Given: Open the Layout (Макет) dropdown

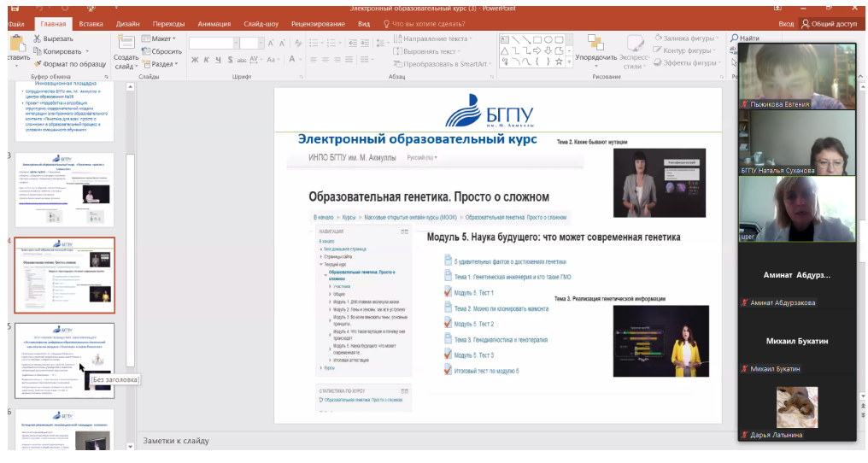Looking at the screenshot, I should coord(161,38).
